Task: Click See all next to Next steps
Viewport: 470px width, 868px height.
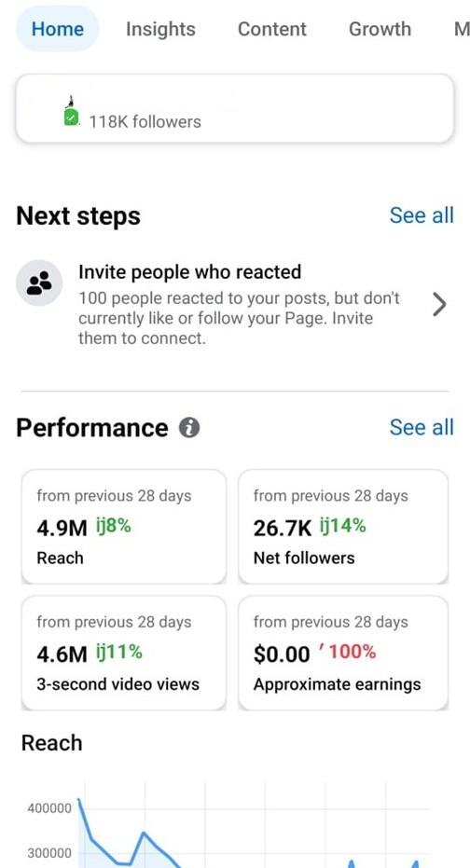Action: tap(422, 215)
